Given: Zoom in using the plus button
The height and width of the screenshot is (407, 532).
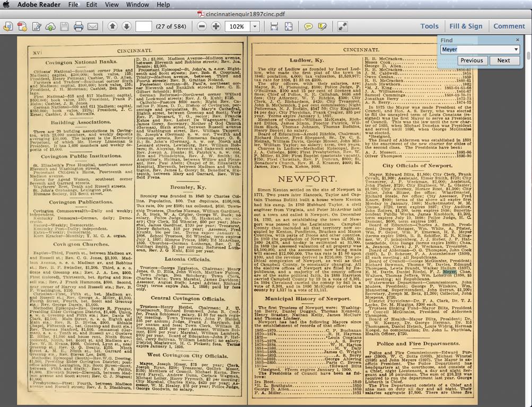Looking at the screenshot, I should point(216,26).
